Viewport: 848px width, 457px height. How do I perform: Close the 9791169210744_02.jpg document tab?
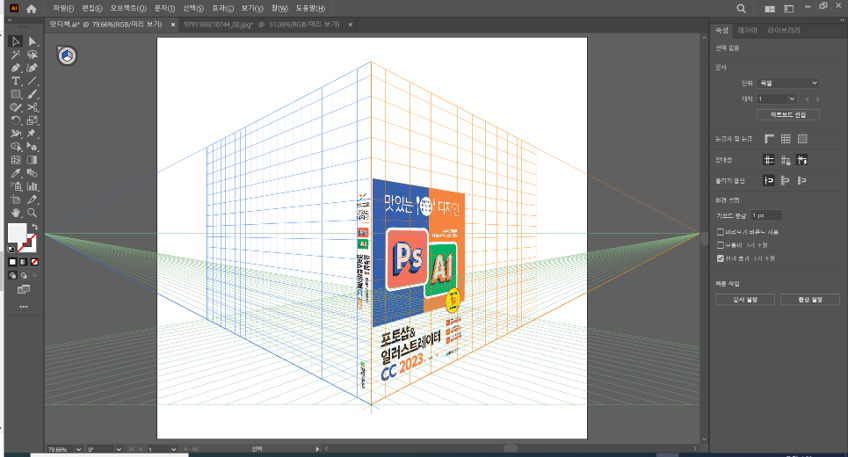(x=350, y=24)
